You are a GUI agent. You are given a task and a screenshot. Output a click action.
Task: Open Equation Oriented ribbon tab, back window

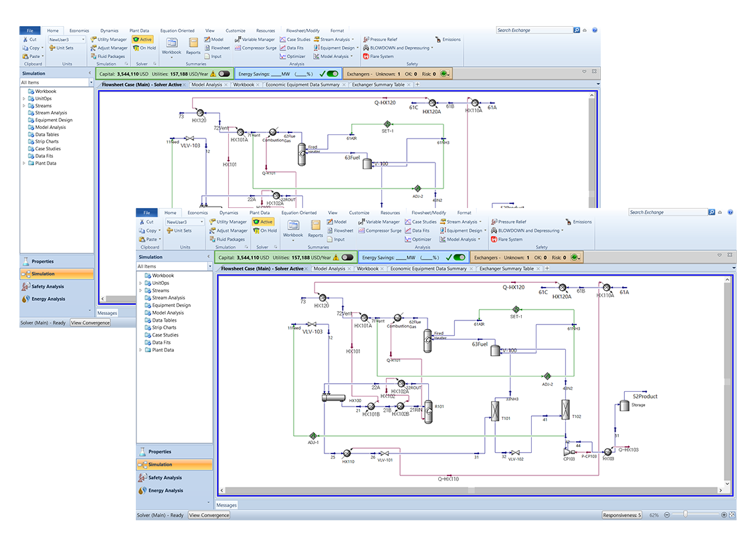(177, 30)
